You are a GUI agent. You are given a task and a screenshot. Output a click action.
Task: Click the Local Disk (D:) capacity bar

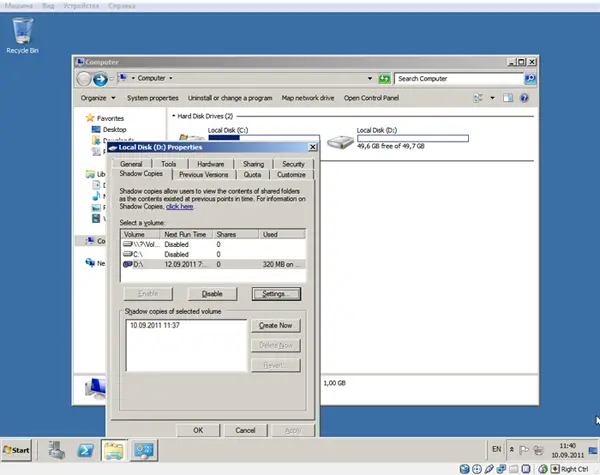pos(413,138)
